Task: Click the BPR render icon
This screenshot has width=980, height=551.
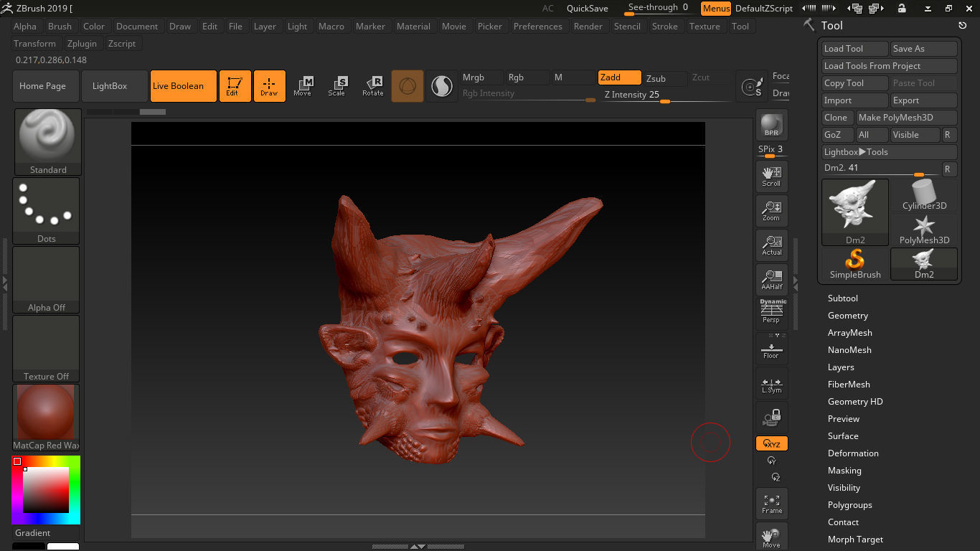Action: (771, 125)
